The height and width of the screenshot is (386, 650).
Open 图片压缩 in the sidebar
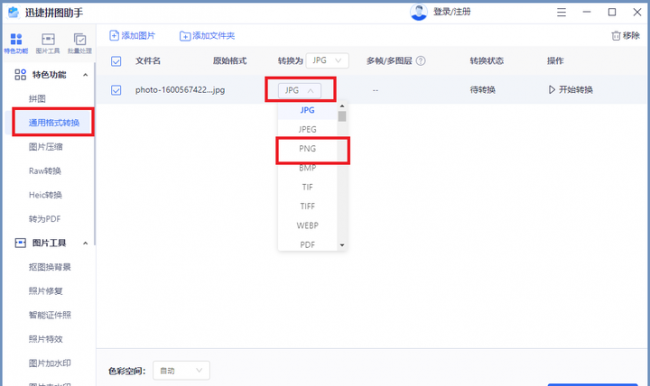[46, 147]
